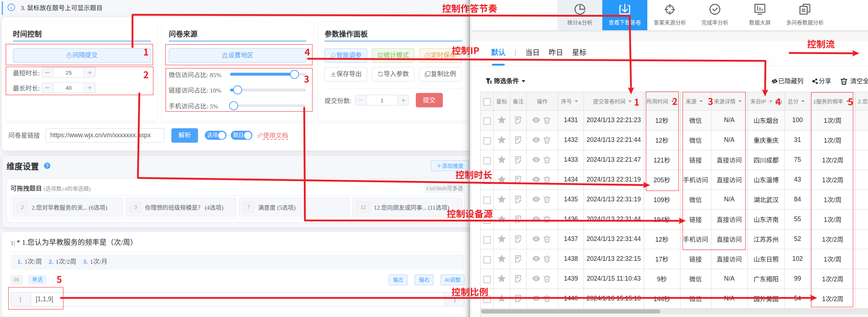Toggle the 选项 switch
868x317 pixels.
[215, 135]
